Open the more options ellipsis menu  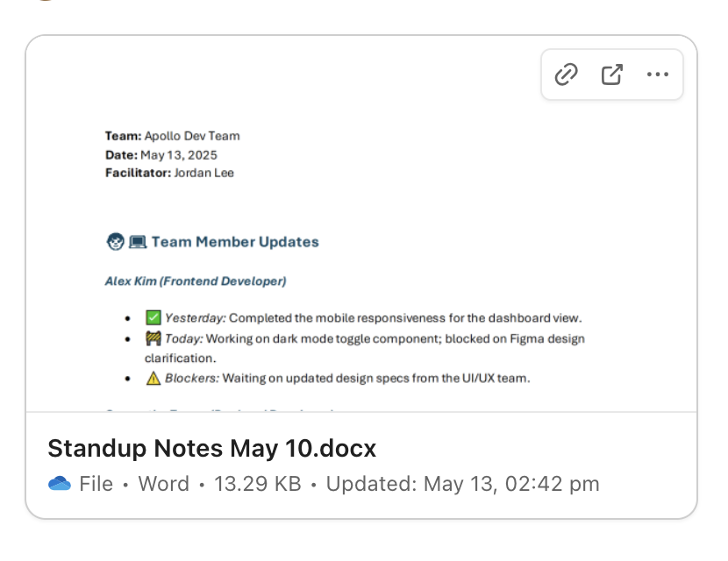[x=657, y=75]
